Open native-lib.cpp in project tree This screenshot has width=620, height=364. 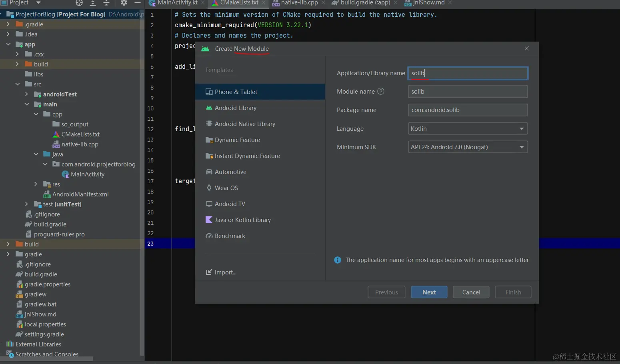[x=80, y=144]
